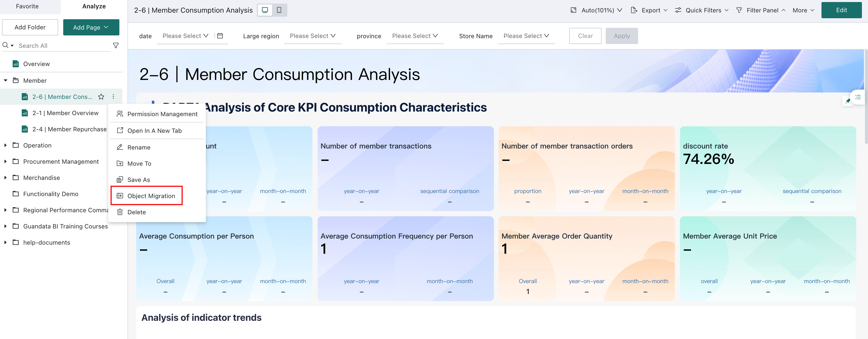
Task: Open the date calendar picker icon
Action: tap(220, 36)
